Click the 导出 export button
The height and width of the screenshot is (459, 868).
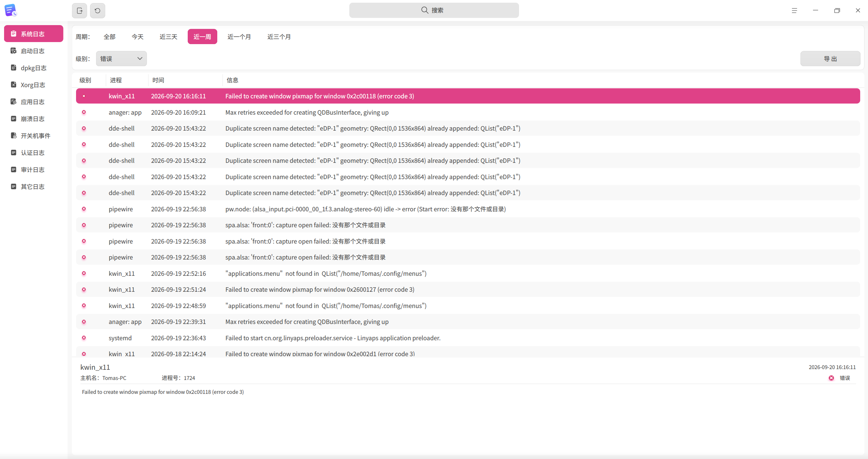[830, 59]
